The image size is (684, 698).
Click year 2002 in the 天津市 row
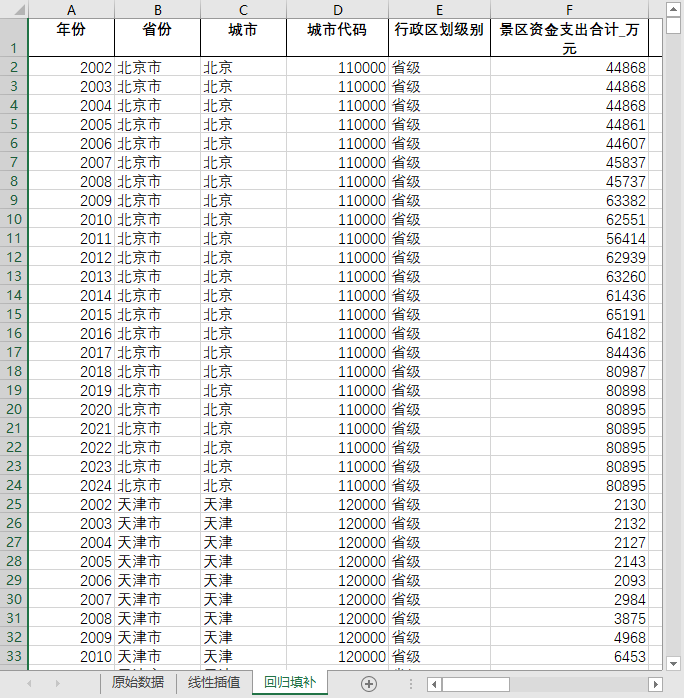pyautogui.click(x=71, y=504)
